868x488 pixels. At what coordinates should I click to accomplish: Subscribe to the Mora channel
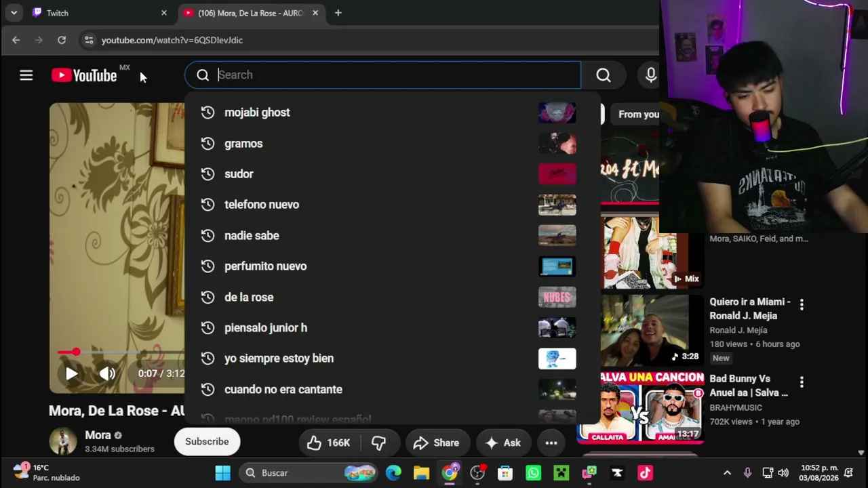207,442
